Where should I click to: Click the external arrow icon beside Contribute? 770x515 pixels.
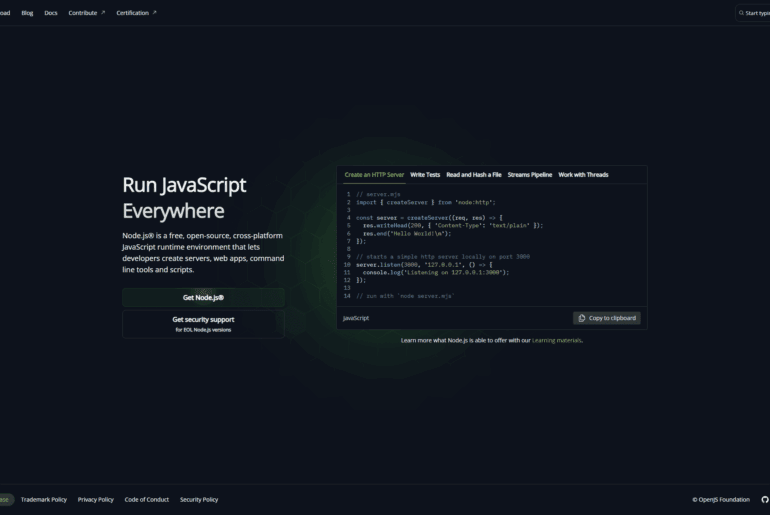102,13
